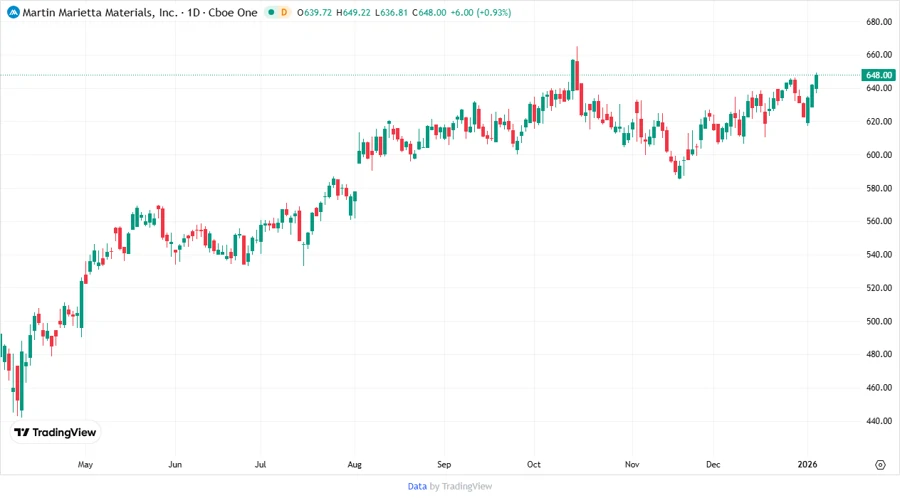
Task: Click the Oct label on time axis
Action: (534, 464)
